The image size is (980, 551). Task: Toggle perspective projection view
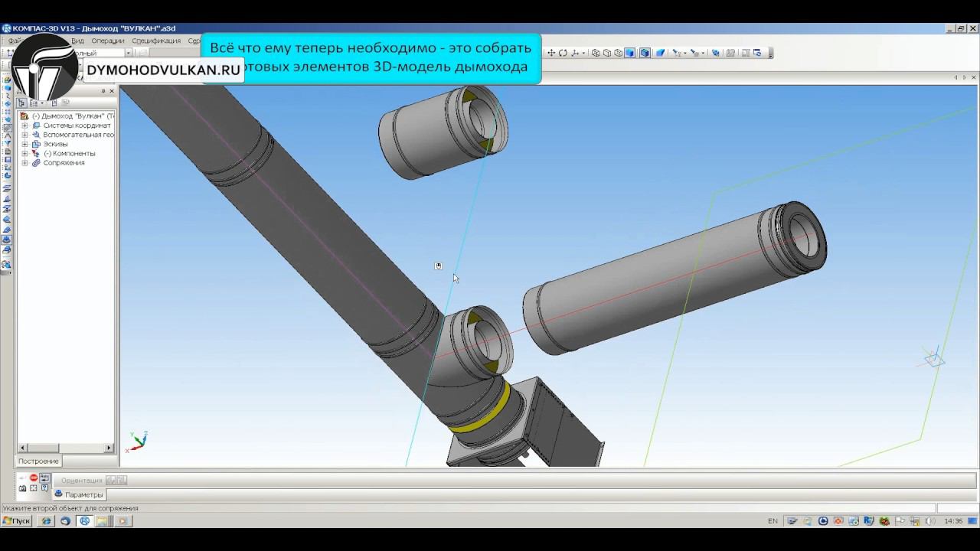pyautogui.click(x=660, y=53)
